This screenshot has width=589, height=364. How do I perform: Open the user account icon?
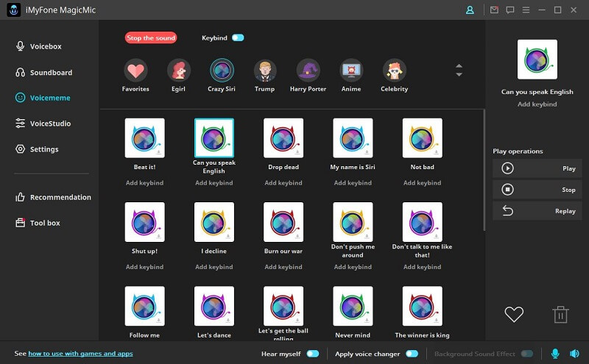[x=470, y=10]
